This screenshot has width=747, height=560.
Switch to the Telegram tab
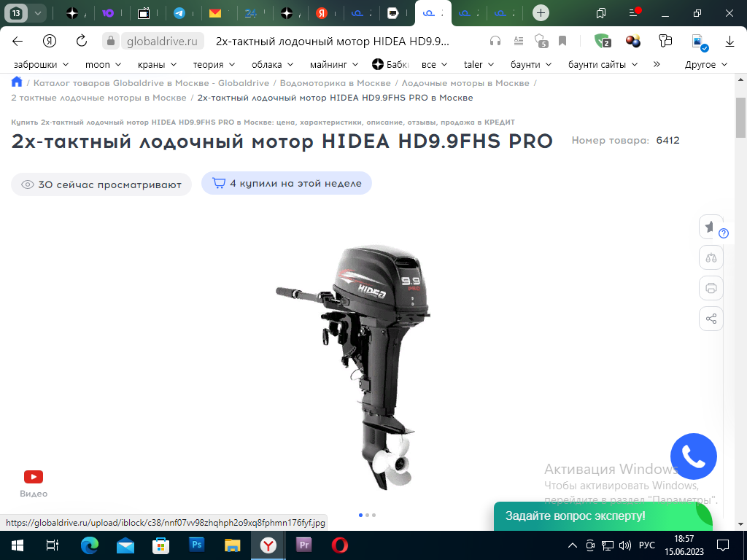pyautogui.click(x=179, y=13)
